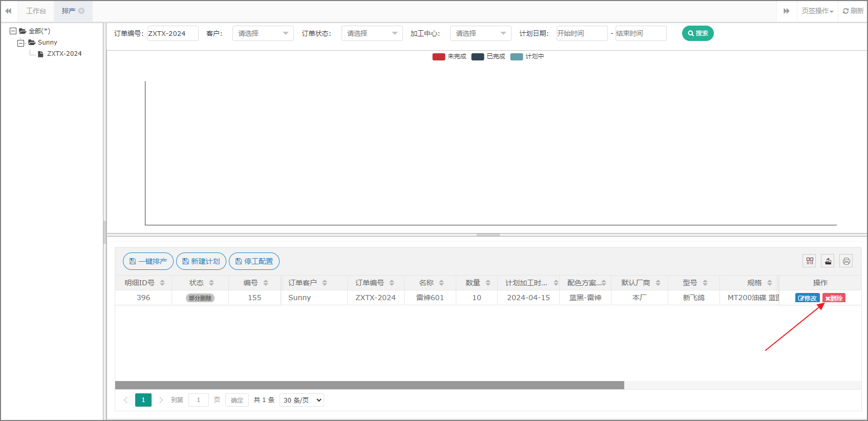Open the 页签操作 menu
This screenshot has width=868, height=421.
(x=817, y=11)
